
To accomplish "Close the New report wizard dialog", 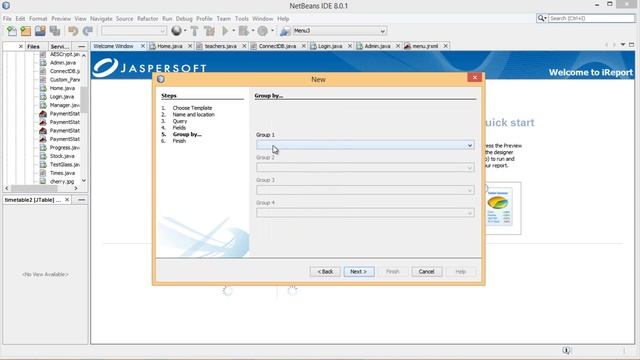I will click(x=474, y=78).
